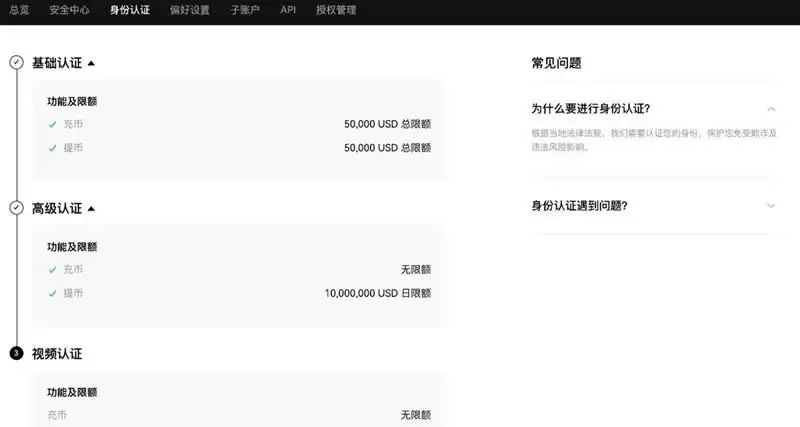
Task: Click the 视频认证 step number 3 icon
Action: click(x=16, y=354)
